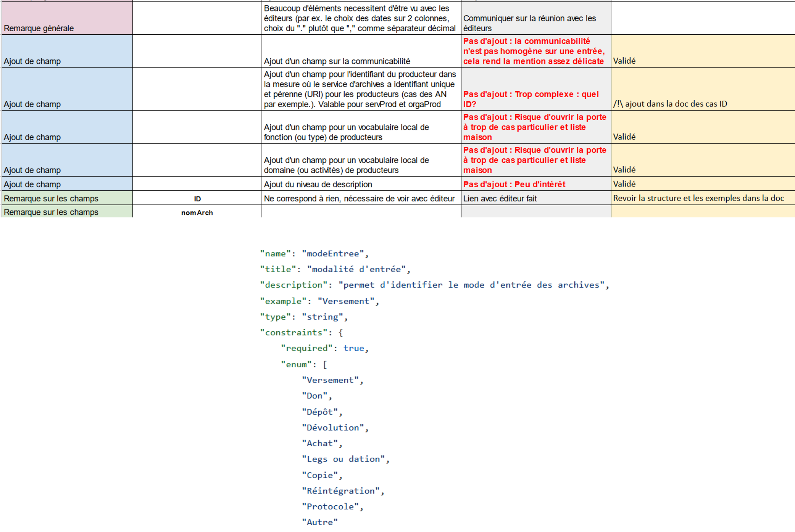Click the "Protocole" enum value
The height and width of the screenshot is (532, 795).
coord(332,506)
